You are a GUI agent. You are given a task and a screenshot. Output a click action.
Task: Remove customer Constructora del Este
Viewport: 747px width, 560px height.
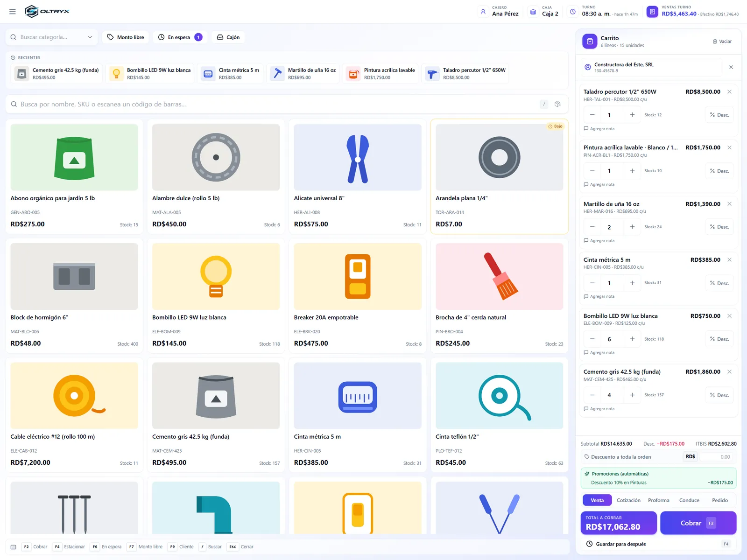(731, 67)
